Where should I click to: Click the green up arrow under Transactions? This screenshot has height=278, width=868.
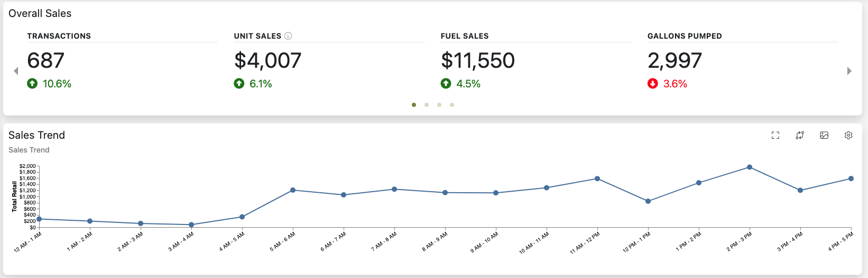32,84
